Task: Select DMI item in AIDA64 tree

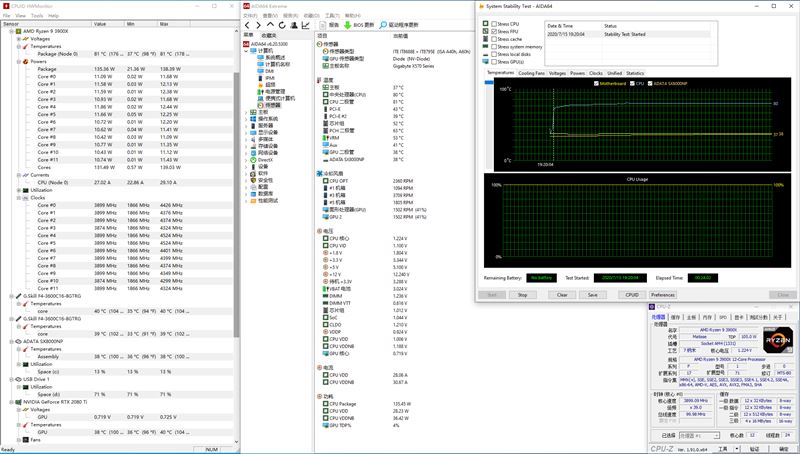Action: point(265,71)
